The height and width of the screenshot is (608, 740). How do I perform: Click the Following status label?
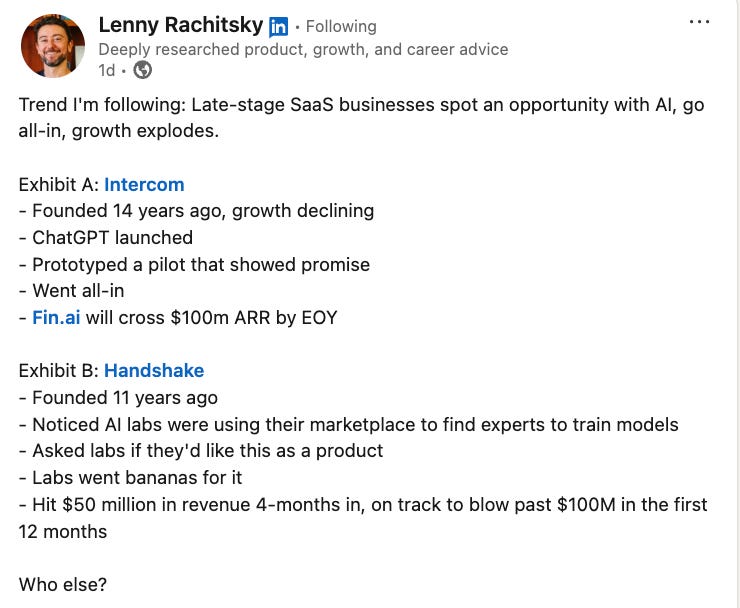point(341,26)
